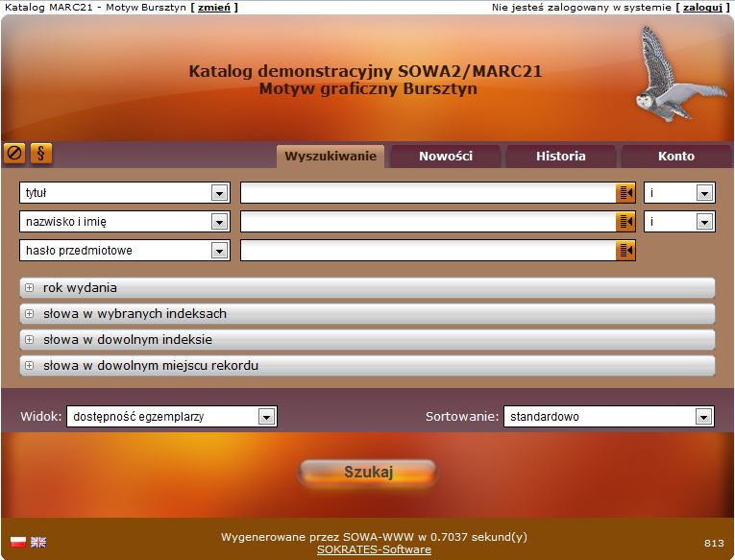This screenshot has width=735, height=560.
Task: Switch to the Nowości tab
Action: pyautogui.click(x=446, y=157)
